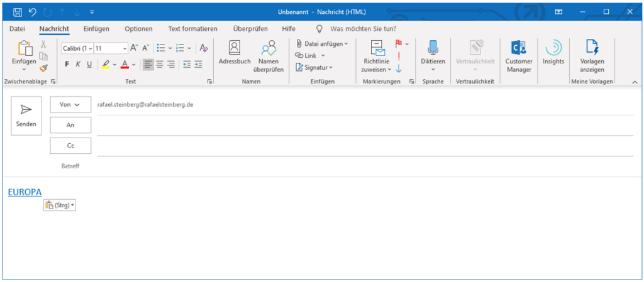The width and height of the screenshot is (644, 282).
Task: Send the email with Senden button
Action: point(26,116)
